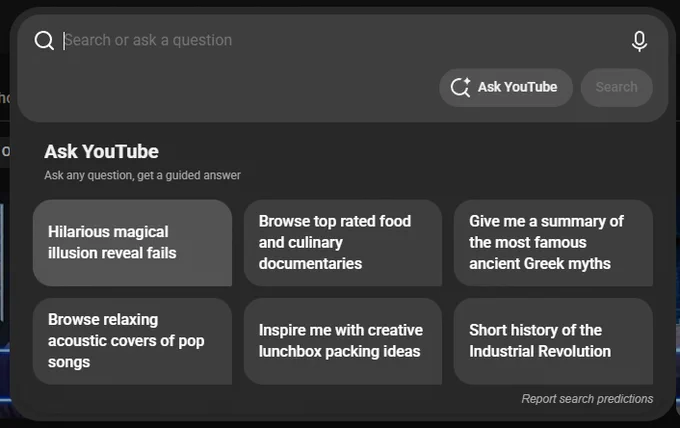Choose 'Browse top rated food and culinary documentaries'
This screenshot has height=428, width=680.
pyautogui.click(x=343, y=242)
